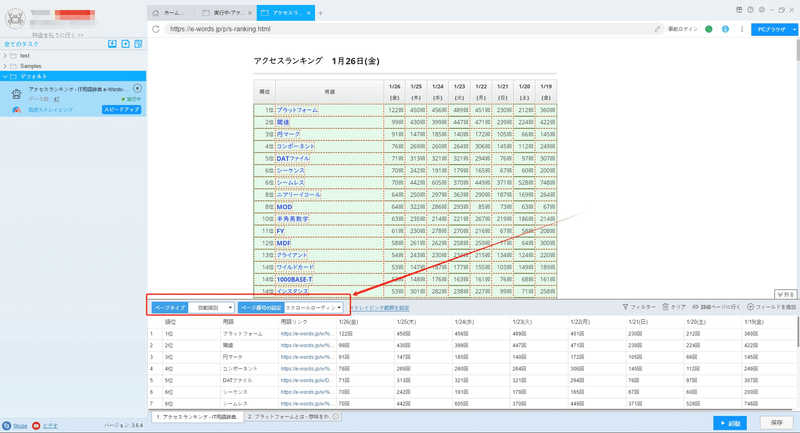Image resolution: width=800 pixels, height=433 pixels.
Task: Expand the Samples folder in task tree
Action: [5, 66]
